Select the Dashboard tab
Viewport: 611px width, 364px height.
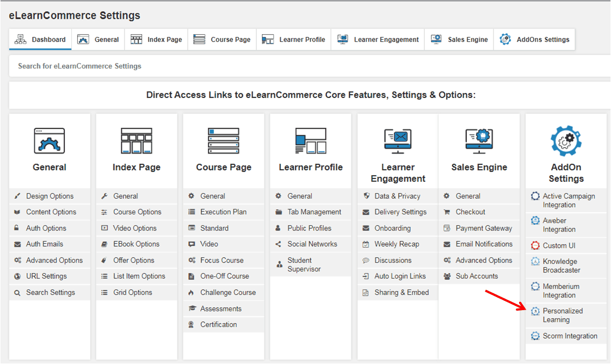coord(40,39)
